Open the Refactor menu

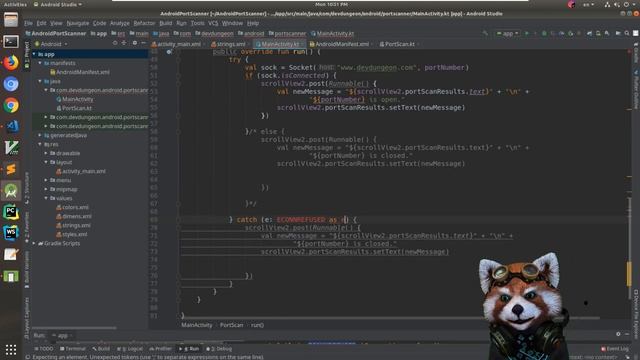[144, 23]
